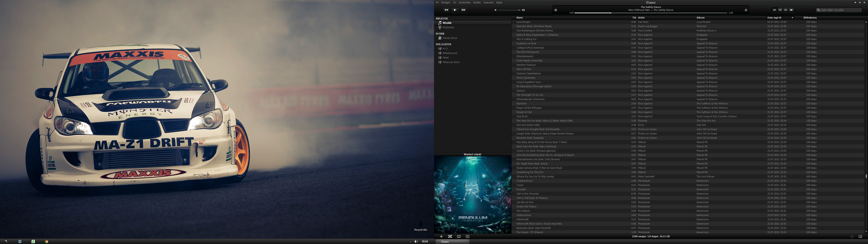The height and width of the screenshot is (244, 868).
Task: Add a new playlist with plus button
Action: coord(441,237)
